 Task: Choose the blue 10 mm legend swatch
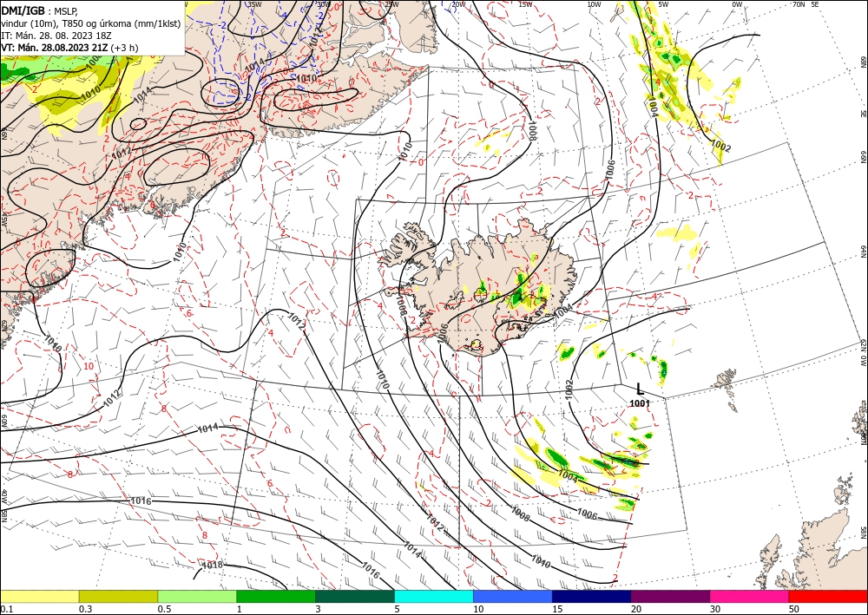pyautogui.click(x=513, y=596)
